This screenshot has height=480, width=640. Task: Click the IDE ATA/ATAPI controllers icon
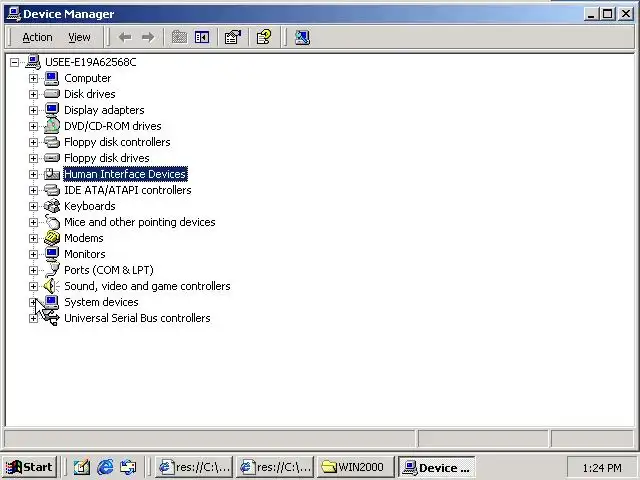click(x=52, y=190)
